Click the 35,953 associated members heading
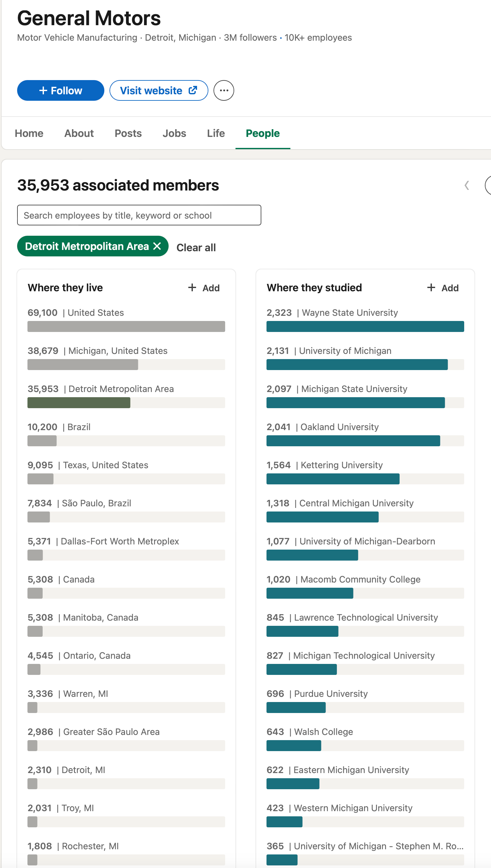 [x=118, y=185]
